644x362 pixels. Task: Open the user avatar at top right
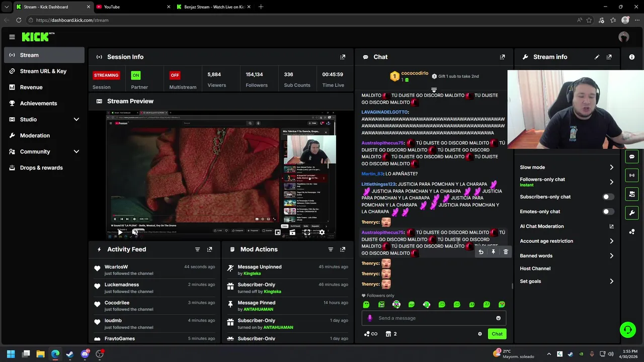tap(624, 37)
